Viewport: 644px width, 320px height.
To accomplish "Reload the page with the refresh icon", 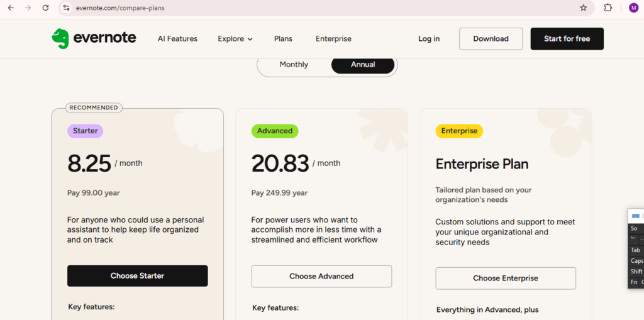I will [45, 8].
